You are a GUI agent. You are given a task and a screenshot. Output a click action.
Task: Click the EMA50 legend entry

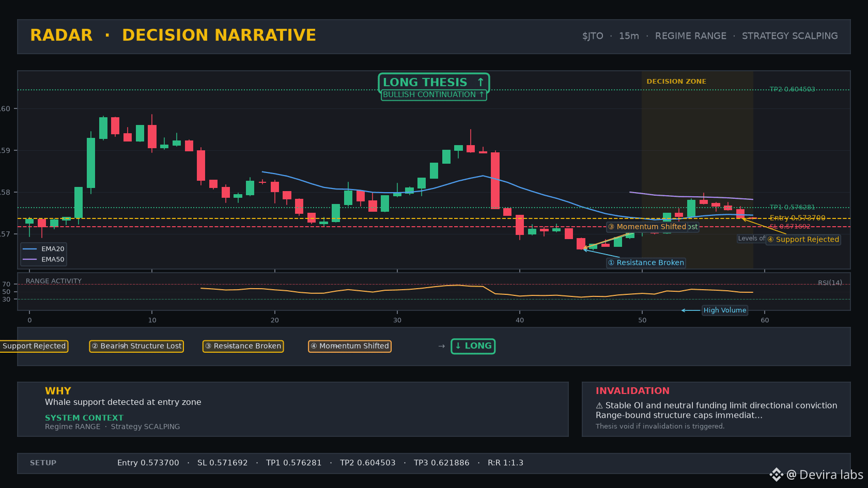coord(44,260)
